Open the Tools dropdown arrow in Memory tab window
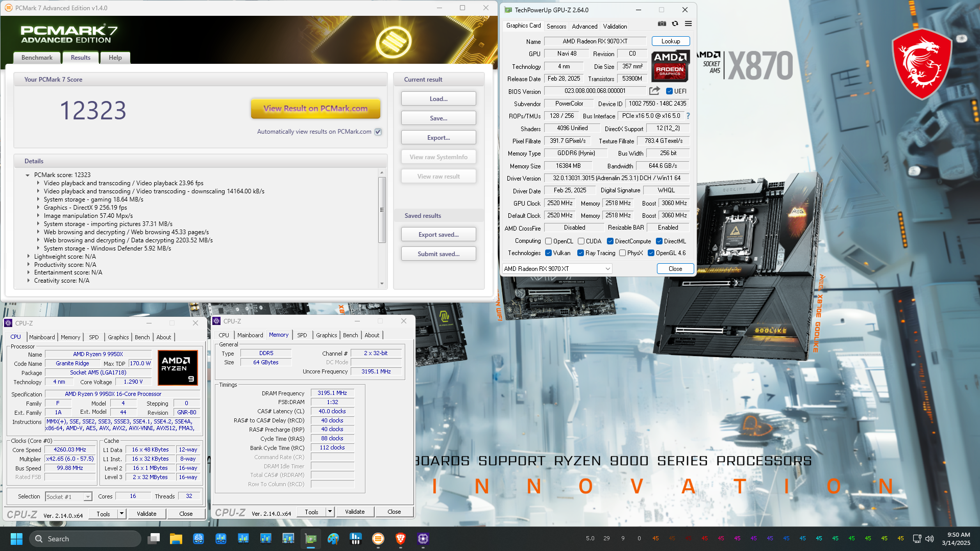This screenshot has width=980, height=551. click(330, 512)
